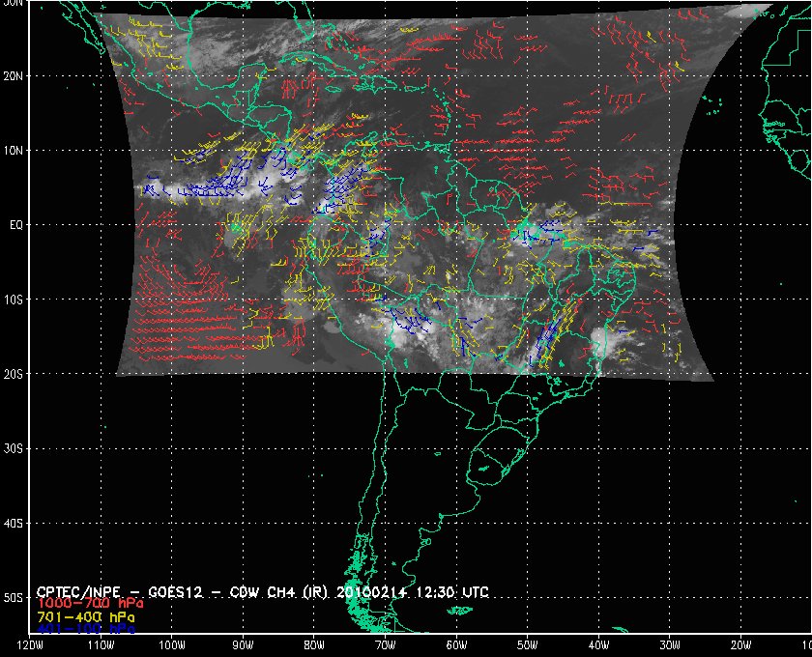Click the 20N latitude label
Viewport: 812px width, 657px height.
[x=13, y=76]
